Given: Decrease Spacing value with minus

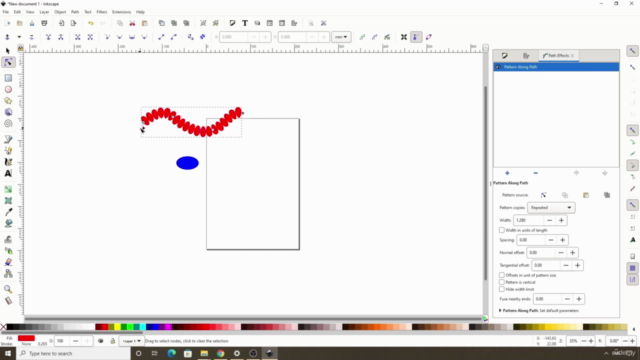Looking at the screenshot, I should tap(551, 240).
